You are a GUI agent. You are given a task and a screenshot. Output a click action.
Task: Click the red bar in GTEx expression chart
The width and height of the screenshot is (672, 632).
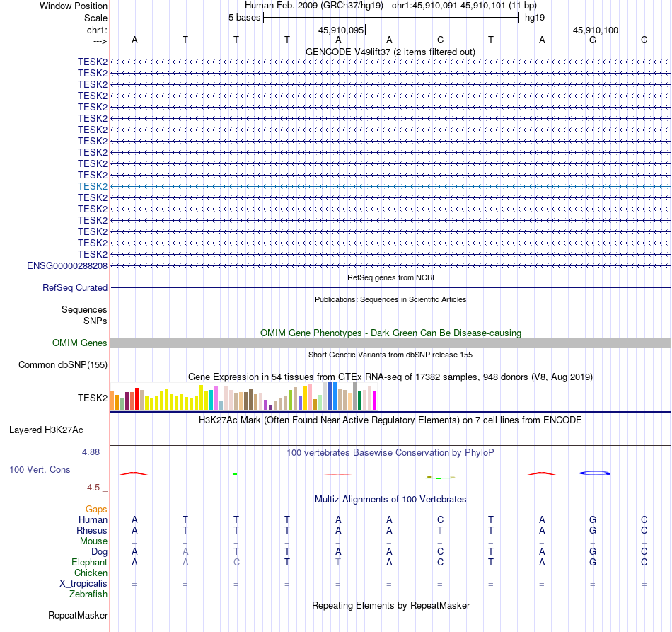tap(137, 399)
